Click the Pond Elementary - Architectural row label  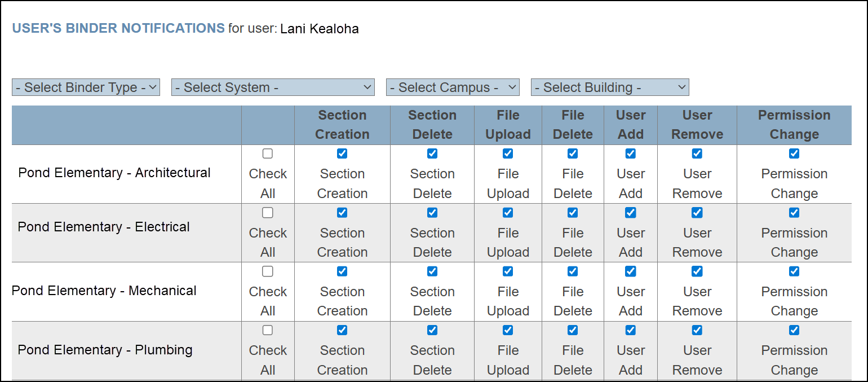coord(114,173)
